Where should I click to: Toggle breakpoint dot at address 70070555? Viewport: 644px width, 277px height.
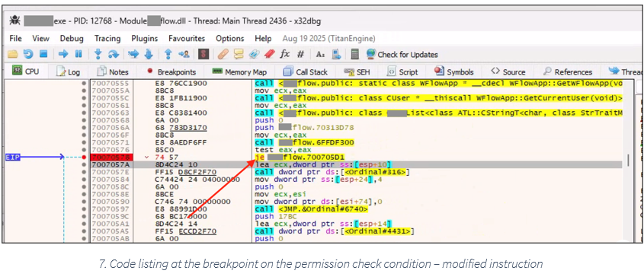[x=84, y=83]
